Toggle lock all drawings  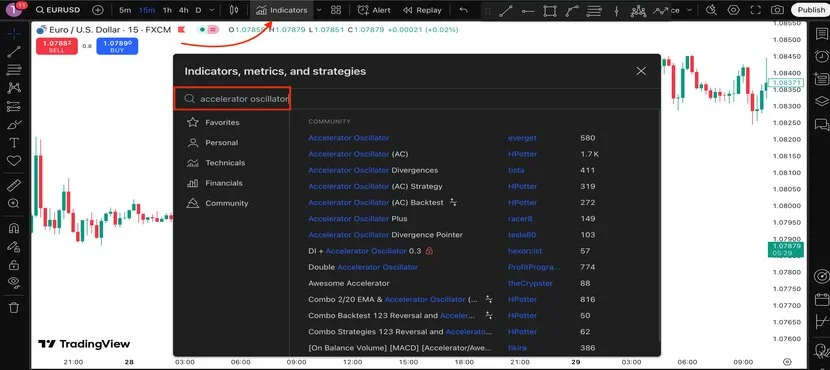coord(14,265)
